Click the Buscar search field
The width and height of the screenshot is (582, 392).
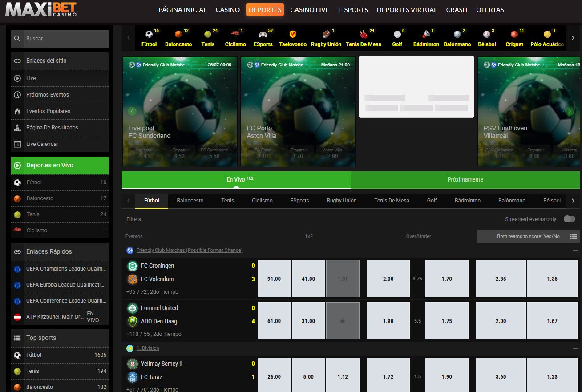pos(60,39)
